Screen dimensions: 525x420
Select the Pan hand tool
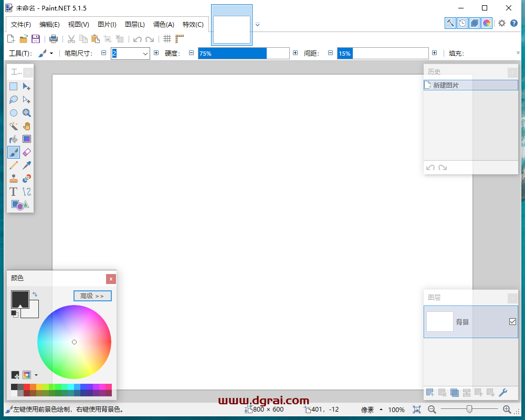(x=26, y=126)
